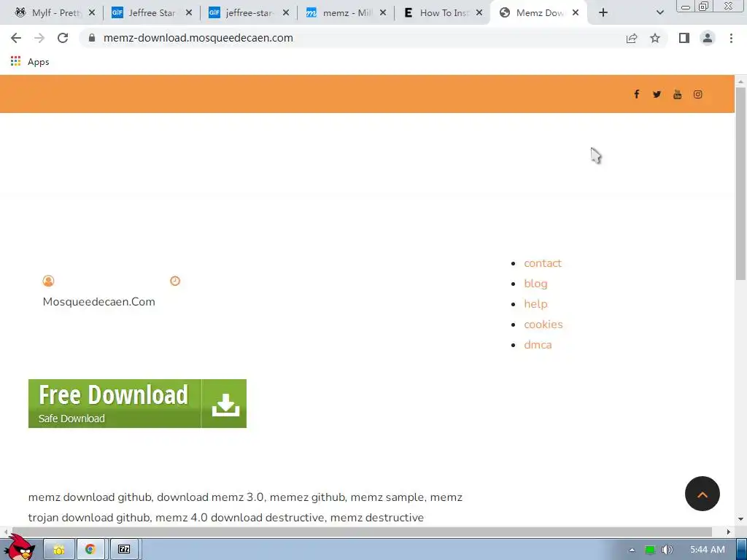Click the show desktop strip

[x=742, y=550]
